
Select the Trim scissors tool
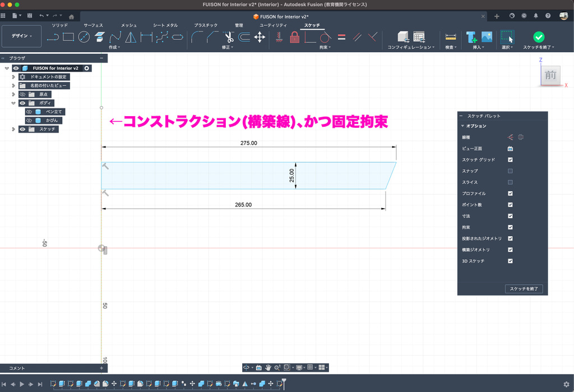229,37
